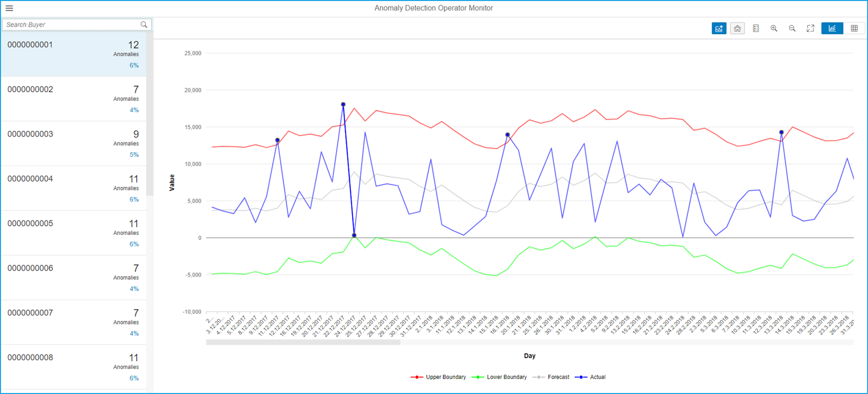Zoom in on the chart

(773, 28)
